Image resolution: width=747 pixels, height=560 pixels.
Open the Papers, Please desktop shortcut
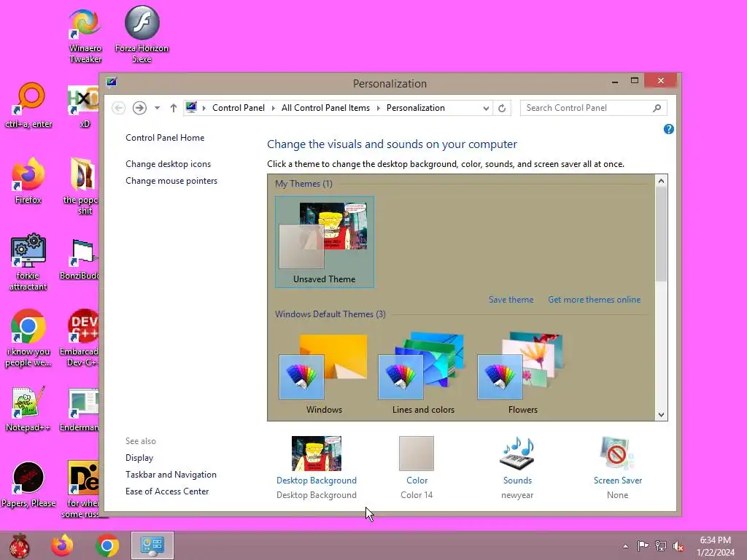(x=28, y=485)
